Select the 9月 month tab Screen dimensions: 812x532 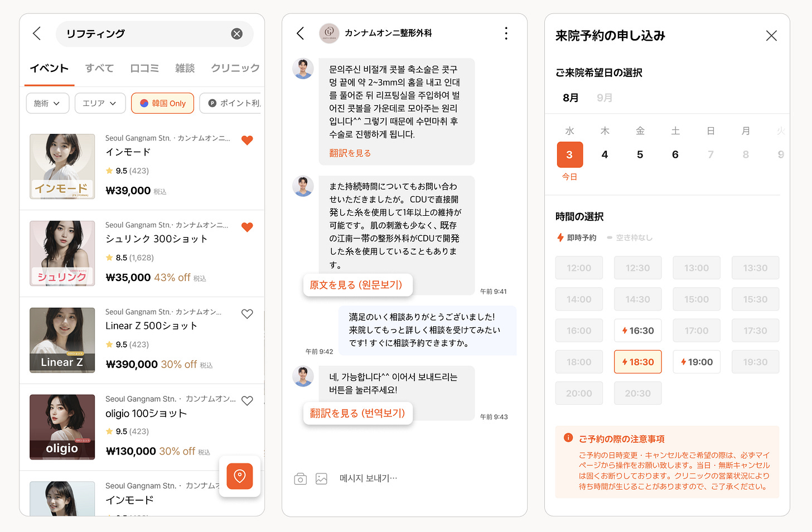pos(605,98)
